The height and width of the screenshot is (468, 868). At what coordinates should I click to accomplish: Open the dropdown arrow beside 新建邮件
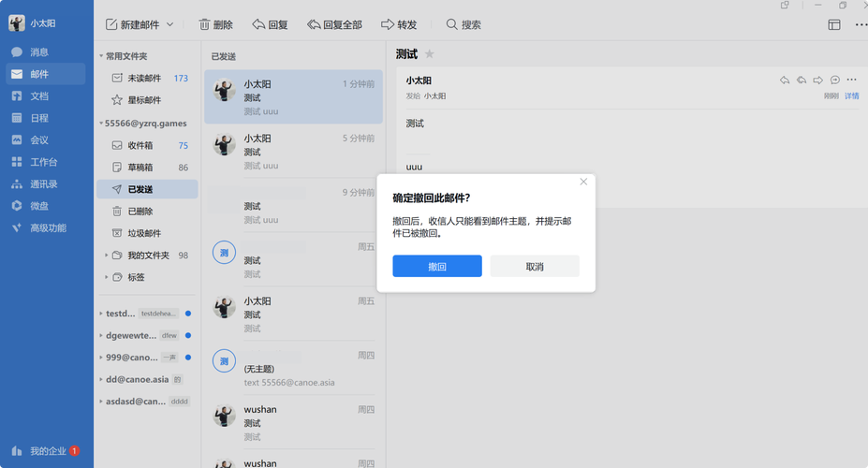(169, 24)
